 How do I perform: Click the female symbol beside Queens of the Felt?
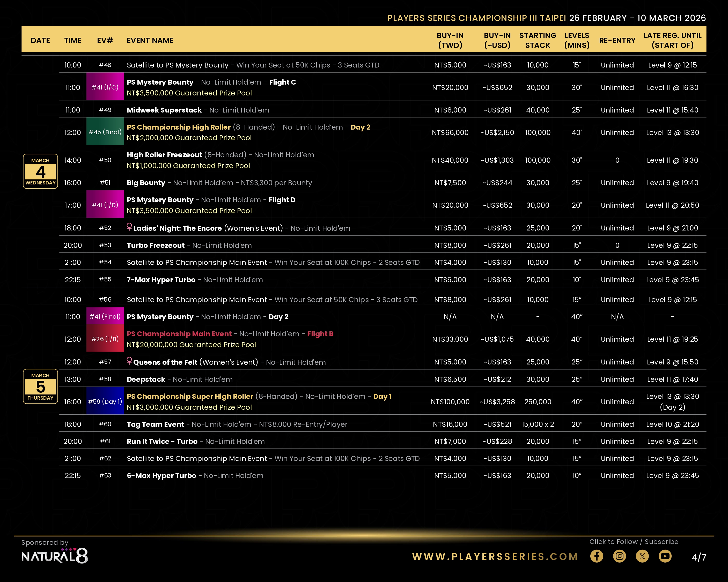click(x=129, y=361)
